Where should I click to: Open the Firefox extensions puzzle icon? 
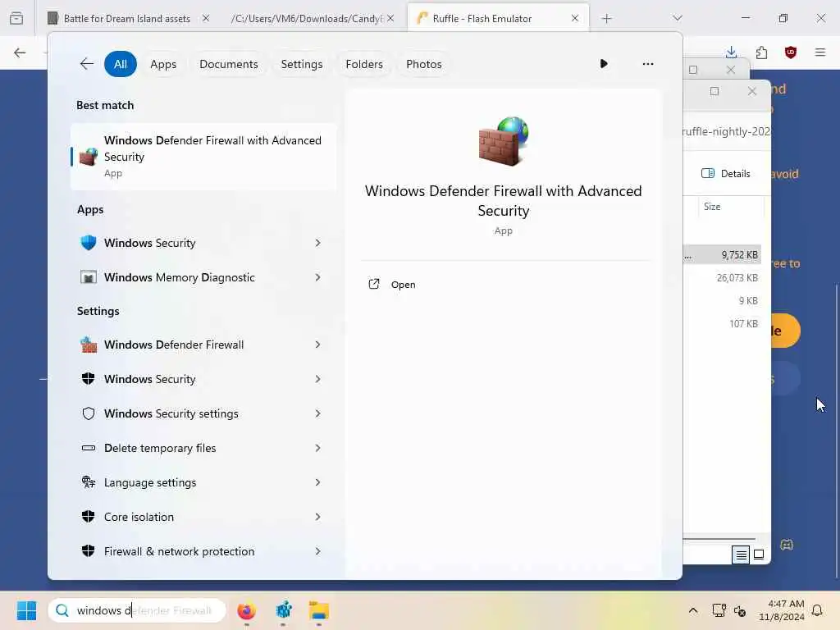(x=761, y=52)
